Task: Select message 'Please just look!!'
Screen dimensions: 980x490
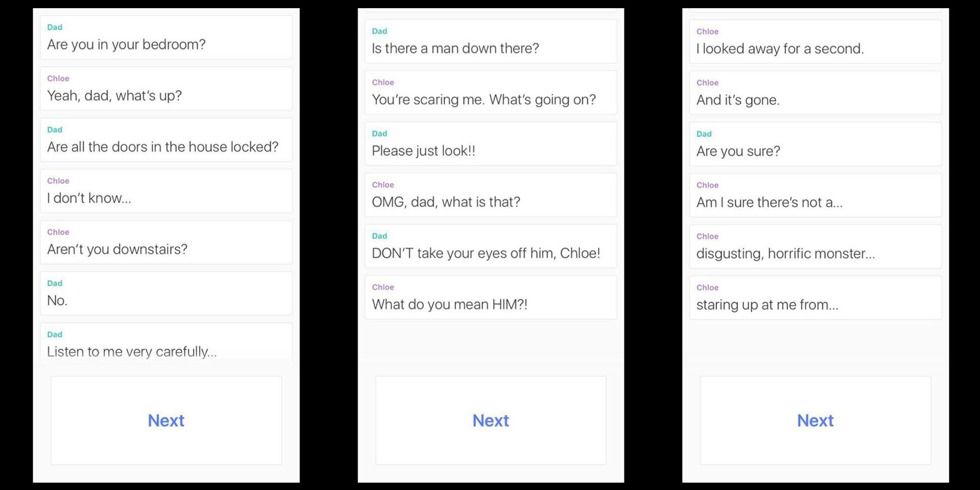Action: coord(491,143)
